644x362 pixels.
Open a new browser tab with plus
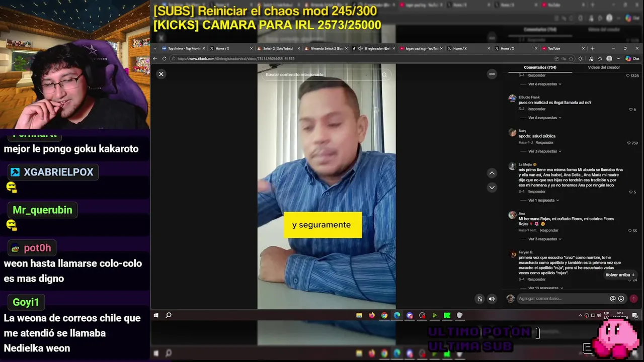592,48
